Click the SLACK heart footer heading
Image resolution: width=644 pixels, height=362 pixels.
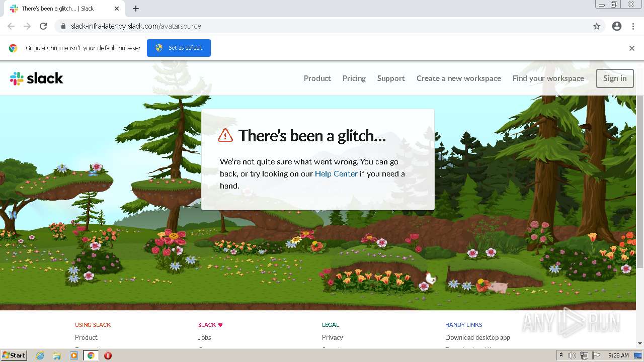pyautogui.click(x=210, y=325)
